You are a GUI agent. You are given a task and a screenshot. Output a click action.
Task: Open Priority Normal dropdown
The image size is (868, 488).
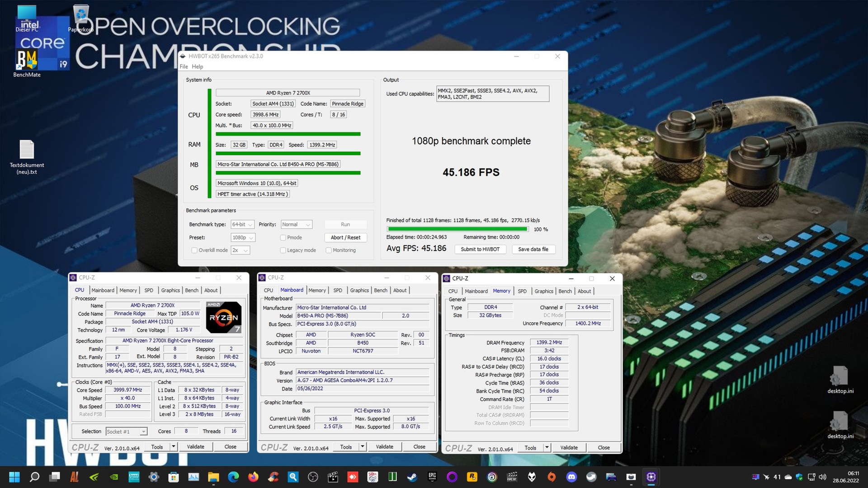tap(296, 225)
